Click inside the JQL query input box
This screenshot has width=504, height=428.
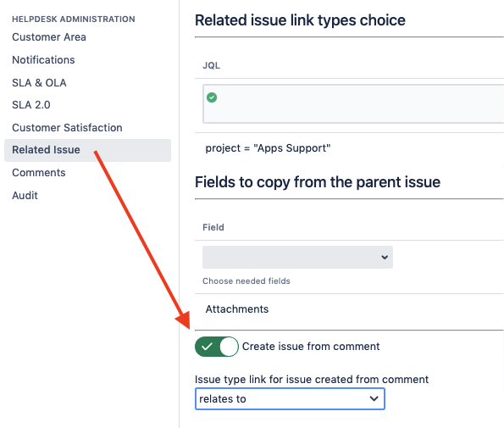point(353,103)
